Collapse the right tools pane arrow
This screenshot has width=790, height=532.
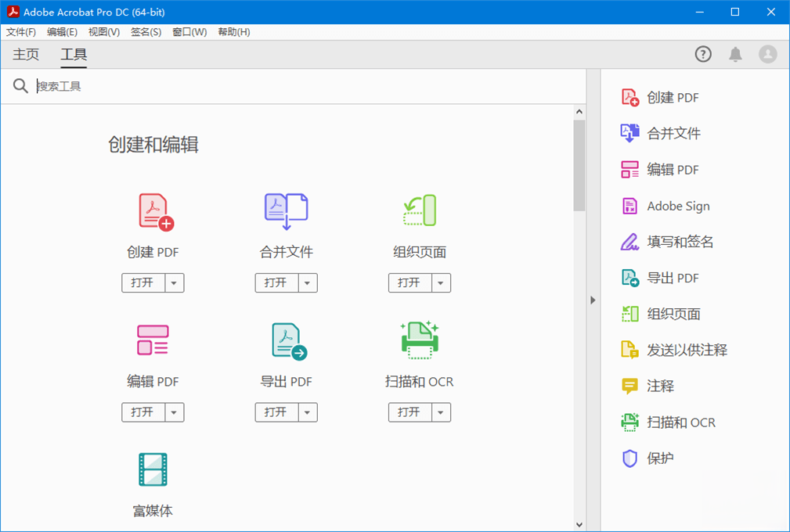point(593,300)
